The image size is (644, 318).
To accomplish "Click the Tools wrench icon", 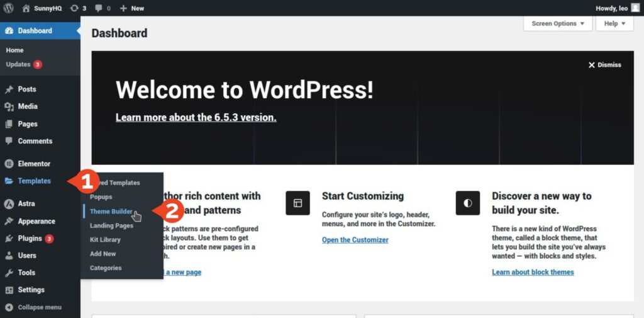I will click(9, 273).
